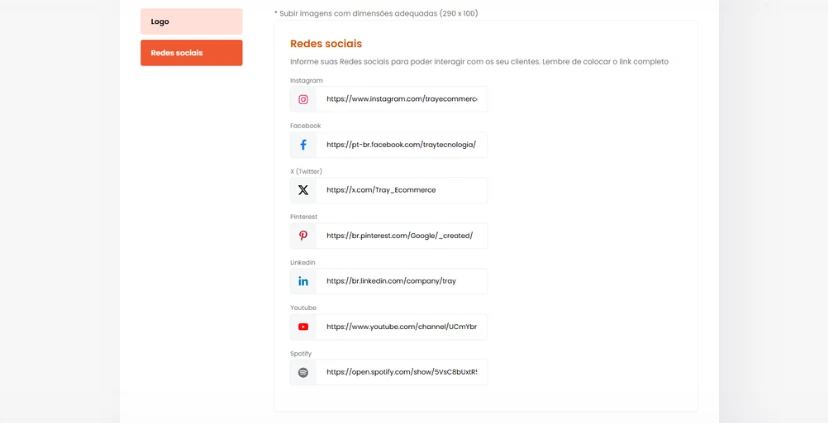Screen dimensions: 828x423
Task: Select the Redes sociais sidebar tab
Action: pos(191,53)
